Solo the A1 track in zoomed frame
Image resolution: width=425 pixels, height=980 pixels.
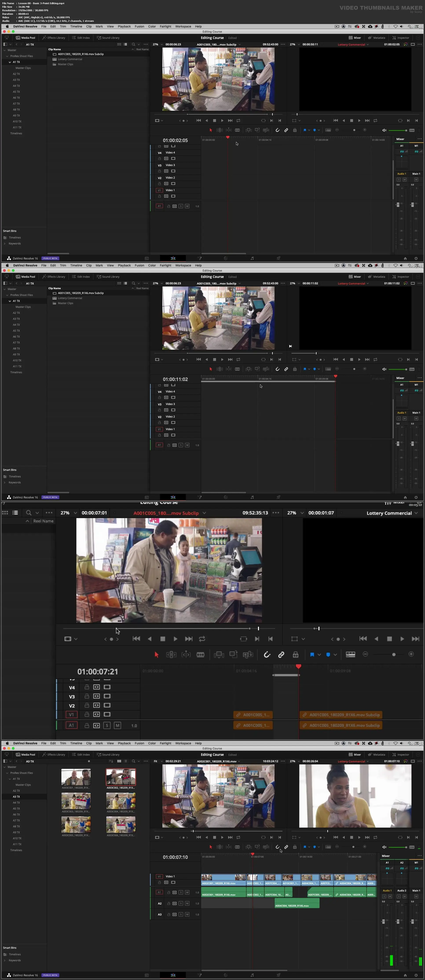point(107,725)
